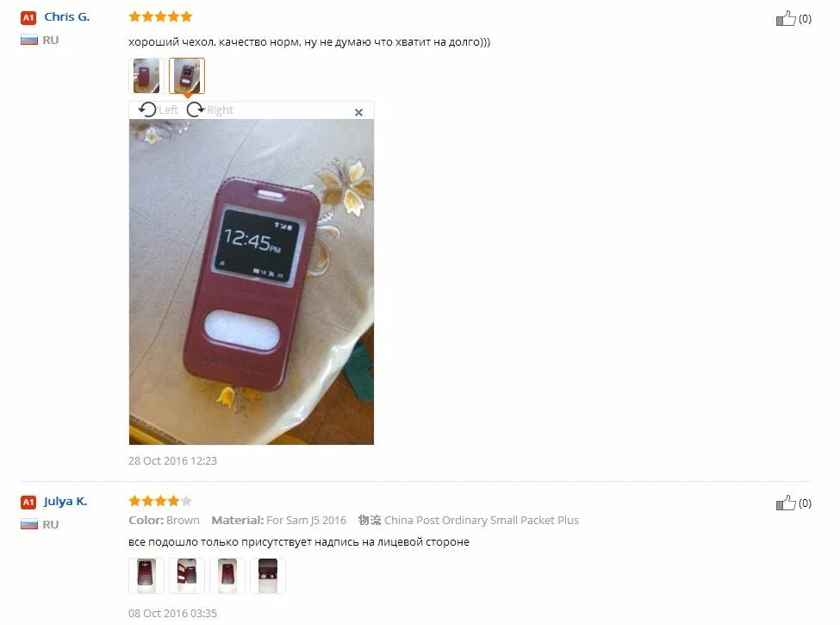
Task: Open Julya K.'s second photo thumbnail
Action: [x=187, y=576]
